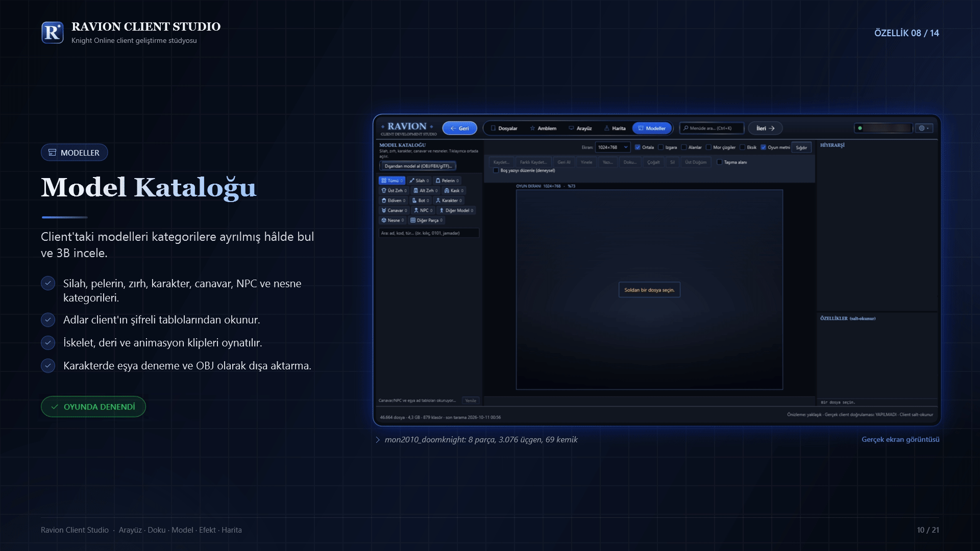The height and width of the screenshot is (551, 980).
Task: Select the Diğer Parça category chip
Action: click(426, 220)
